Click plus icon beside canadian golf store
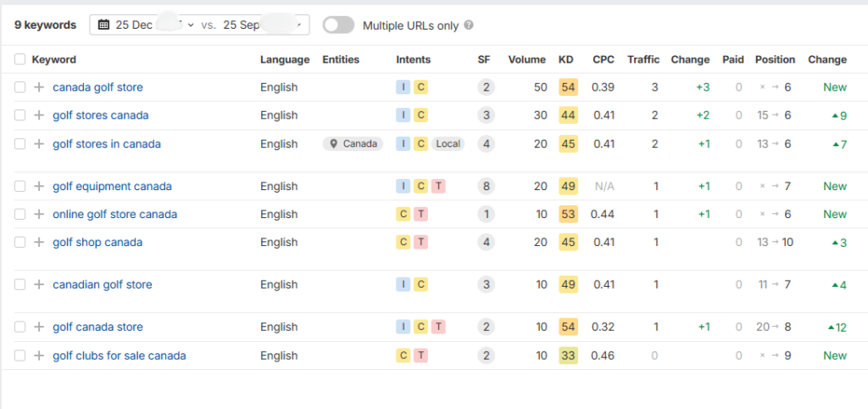 click(38, 285)
